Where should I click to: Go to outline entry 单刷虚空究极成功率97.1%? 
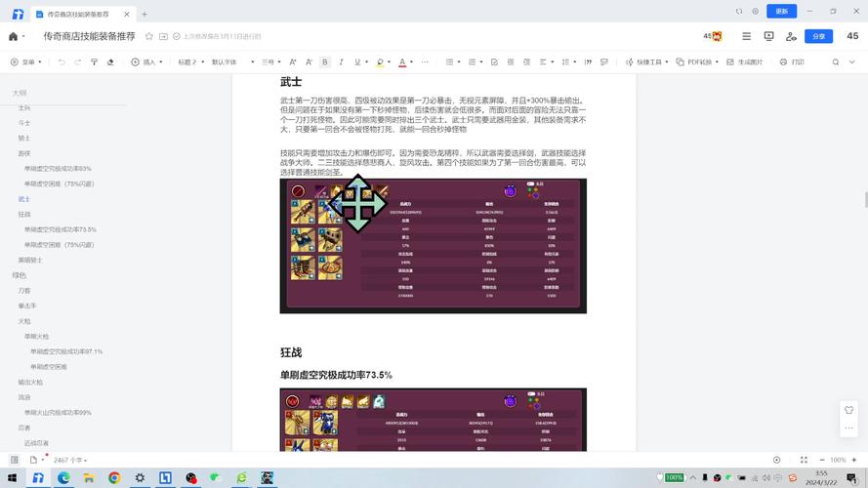(x=65, y=352)
